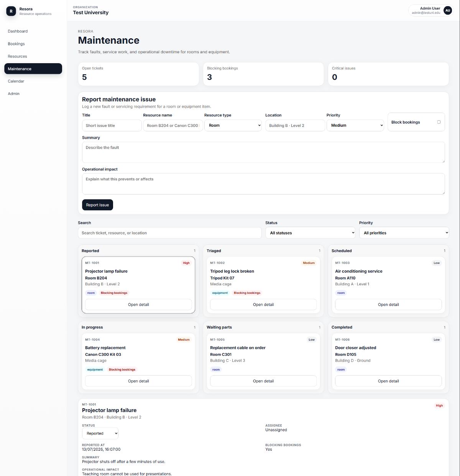Enable the Block bookings checkbox

click(x=439, y=122)
